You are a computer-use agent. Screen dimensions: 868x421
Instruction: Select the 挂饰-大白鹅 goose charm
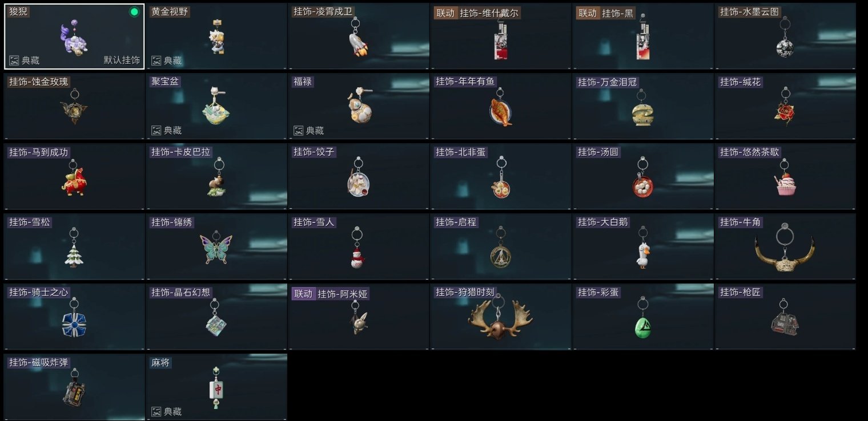[x=642, y=247]
